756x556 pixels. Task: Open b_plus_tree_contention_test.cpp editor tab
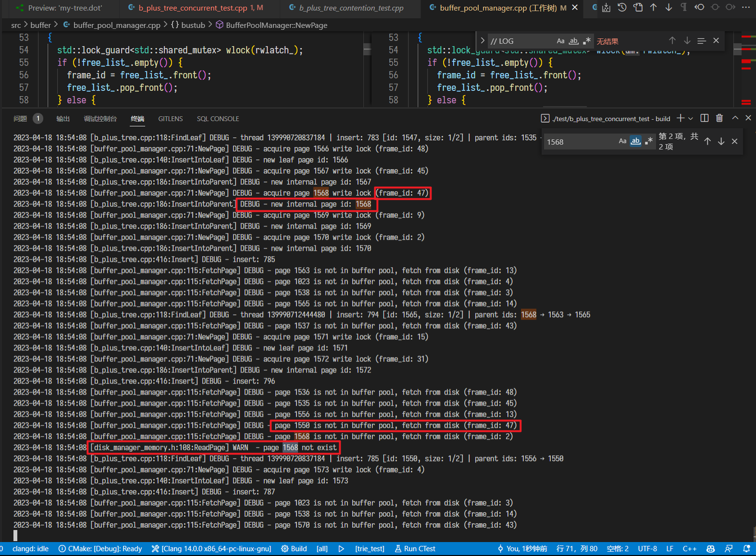click(351, 8)
